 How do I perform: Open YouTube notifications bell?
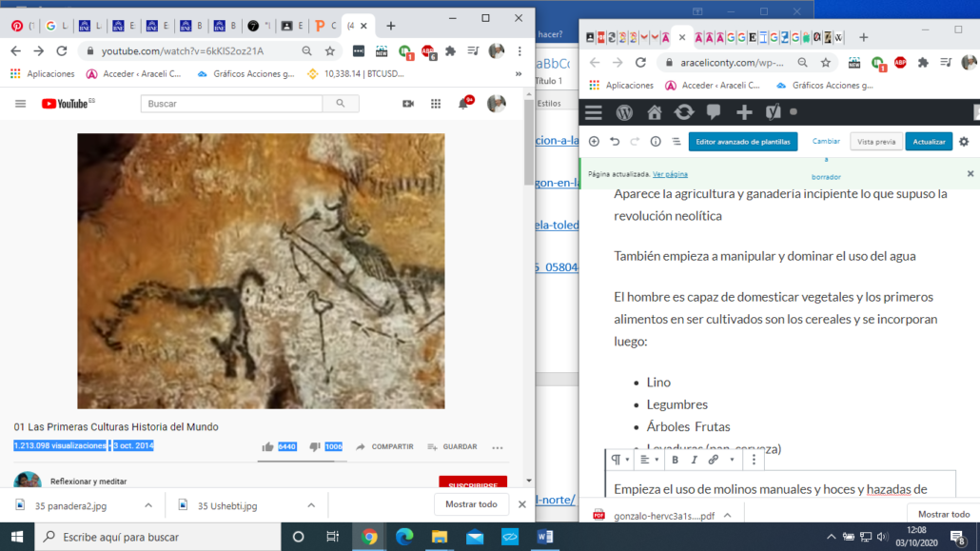point(463,104)
